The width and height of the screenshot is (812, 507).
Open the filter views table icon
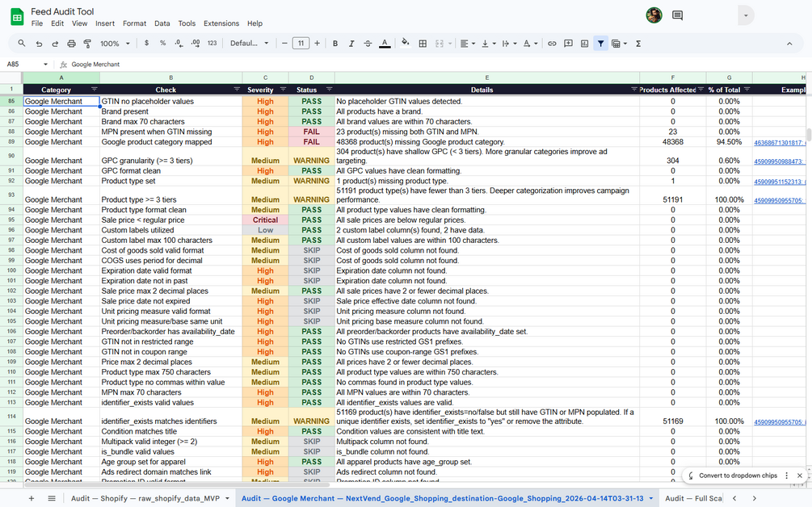click(x=619, y=44)
